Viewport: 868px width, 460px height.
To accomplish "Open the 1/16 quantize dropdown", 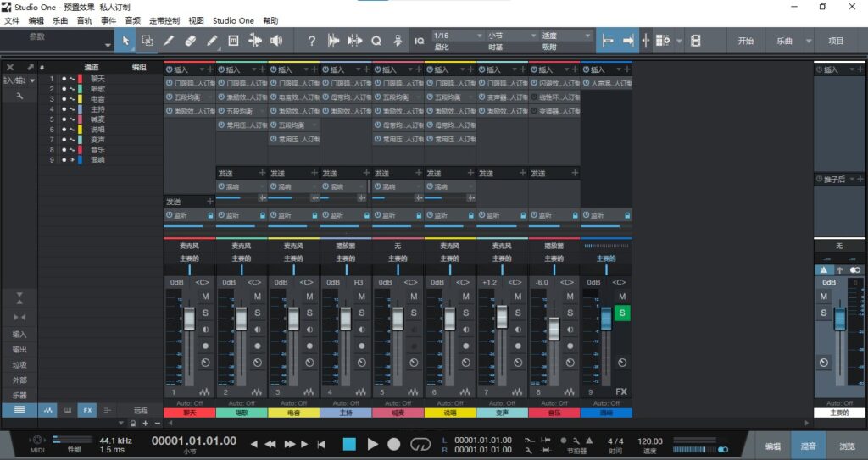I will point(455,36).
